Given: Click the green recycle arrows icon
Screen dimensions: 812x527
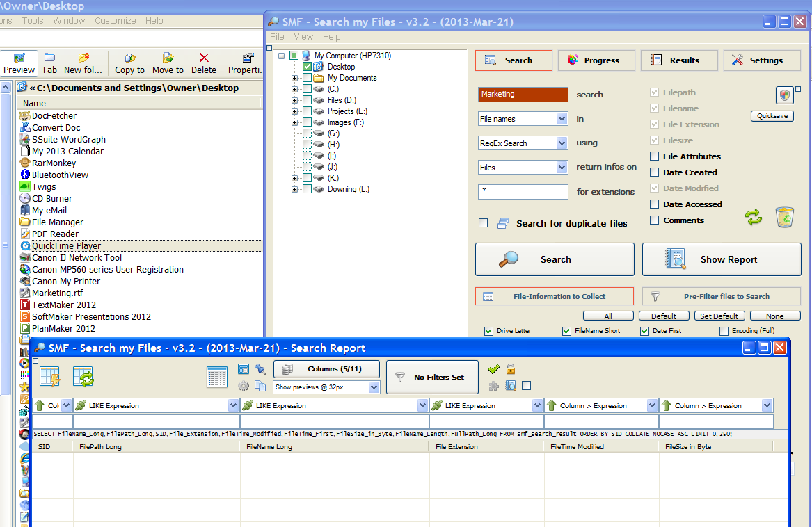Looking at the screenshot, I should (754, 217).
